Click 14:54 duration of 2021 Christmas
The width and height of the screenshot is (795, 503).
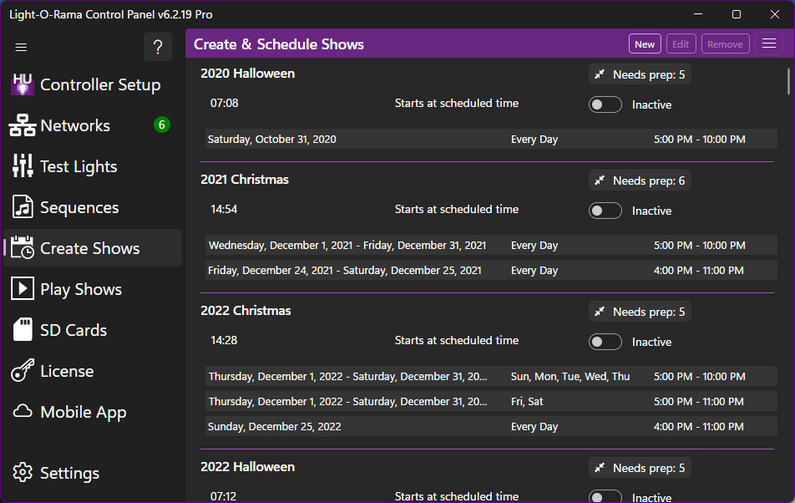224,209
